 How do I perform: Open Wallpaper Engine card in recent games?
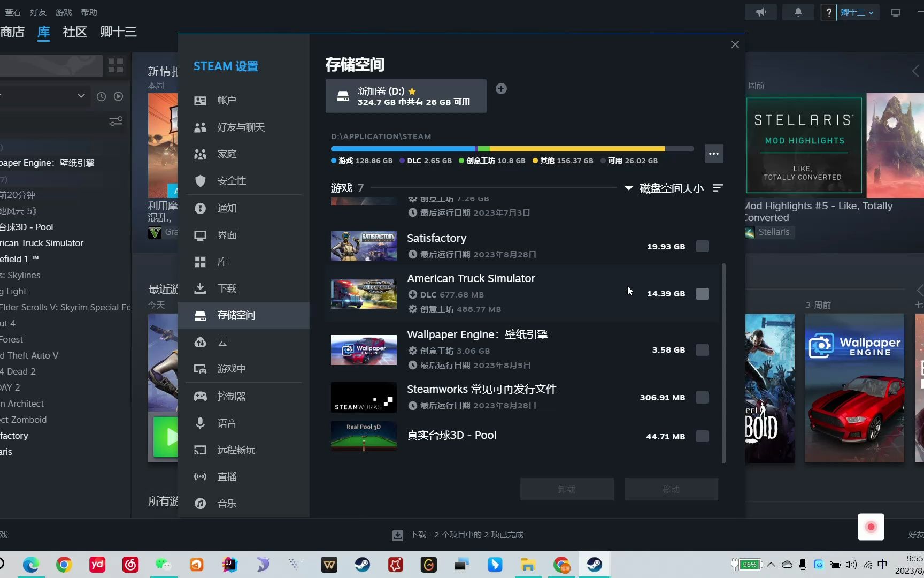tap(854, 389)
